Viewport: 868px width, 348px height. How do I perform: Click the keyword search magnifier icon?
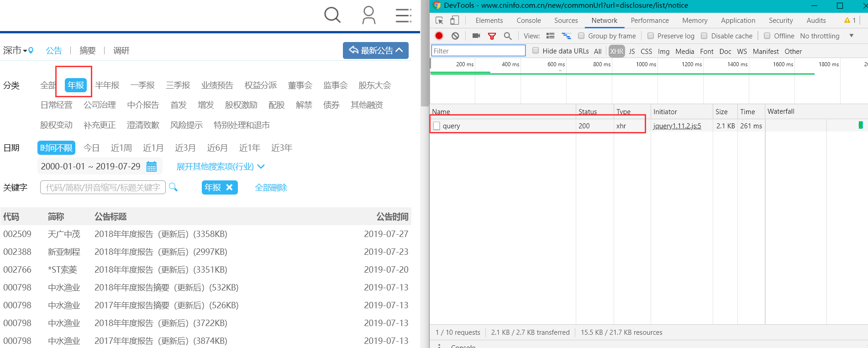[x=173, y=187]
